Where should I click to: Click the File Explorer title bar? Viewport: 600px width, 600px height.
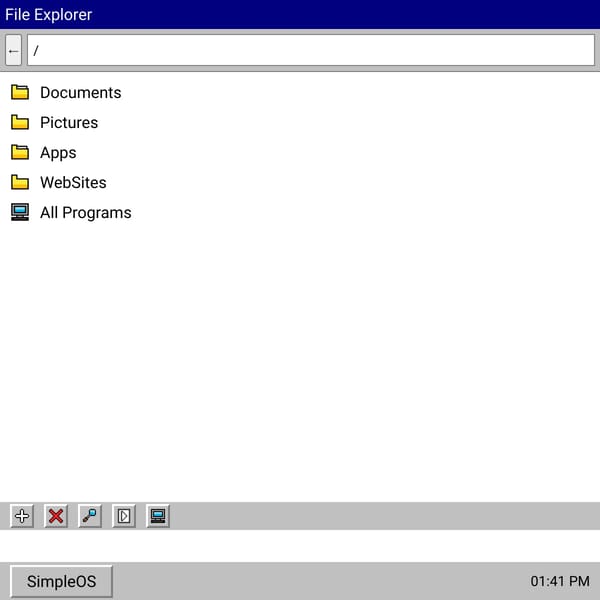coord(300,15)
